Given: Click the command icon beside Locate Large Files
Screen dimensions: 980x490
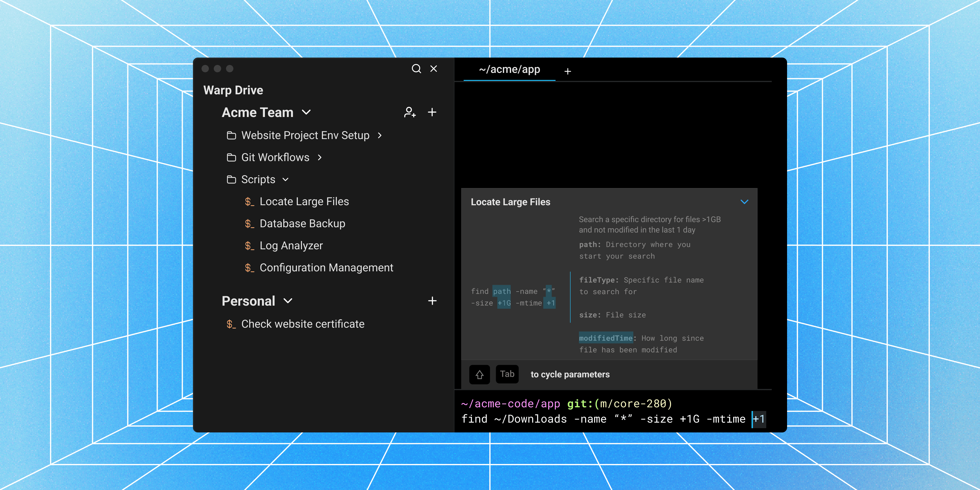Looking at the screenshot, I should (x=249, y=201).
